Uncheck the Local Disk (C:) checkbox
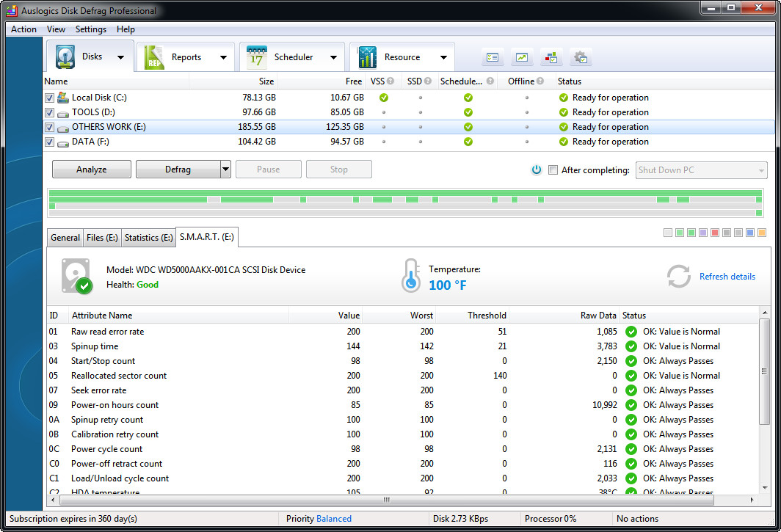This screenshot has height=532, width=781. pyautogui.click(x=49, y=98)
